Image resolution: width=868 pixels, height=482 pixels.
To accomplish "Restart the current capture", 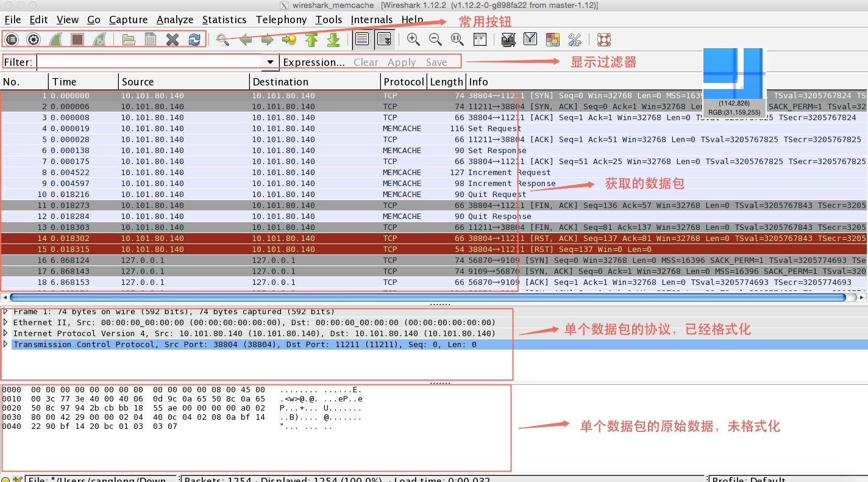I will pyautogui.click(x=99, y=39).
